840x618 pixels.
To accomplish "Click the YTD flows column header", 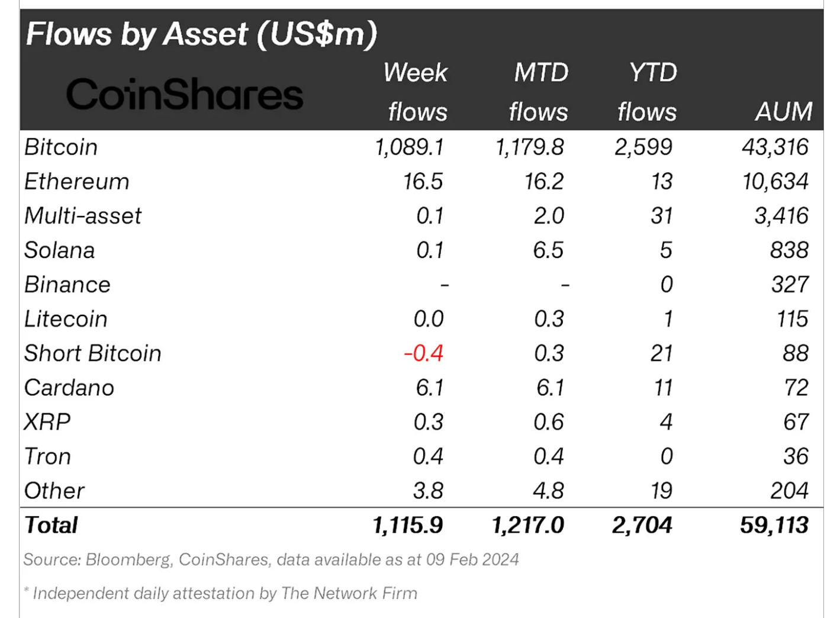I will [x=648, y=92].
